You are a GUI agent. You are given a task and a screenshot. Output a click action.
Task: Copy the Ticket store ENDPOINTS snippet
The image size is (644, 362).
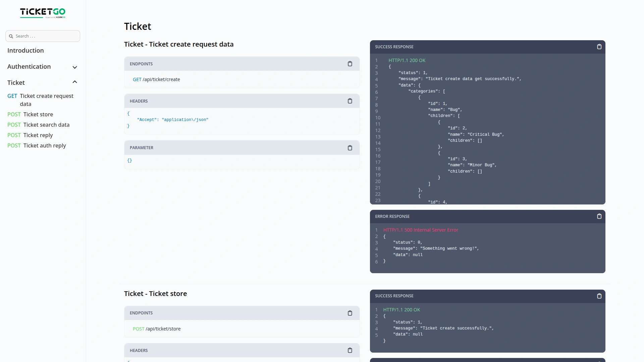point(350,313)
